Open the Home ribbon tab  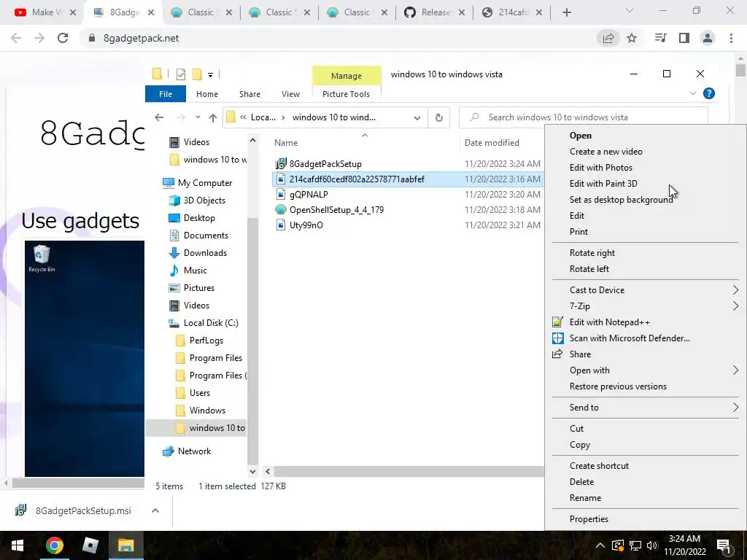206,94
